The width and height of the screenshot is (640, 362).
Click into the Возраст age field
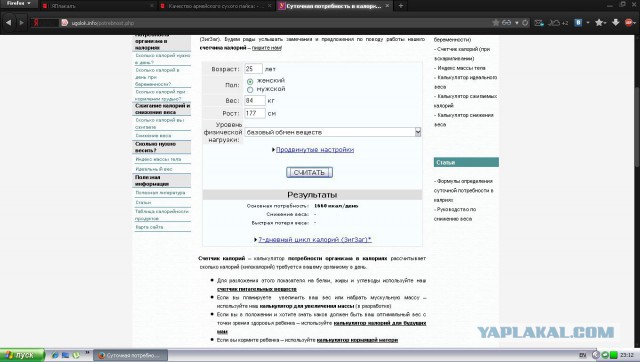pos(253,69)
